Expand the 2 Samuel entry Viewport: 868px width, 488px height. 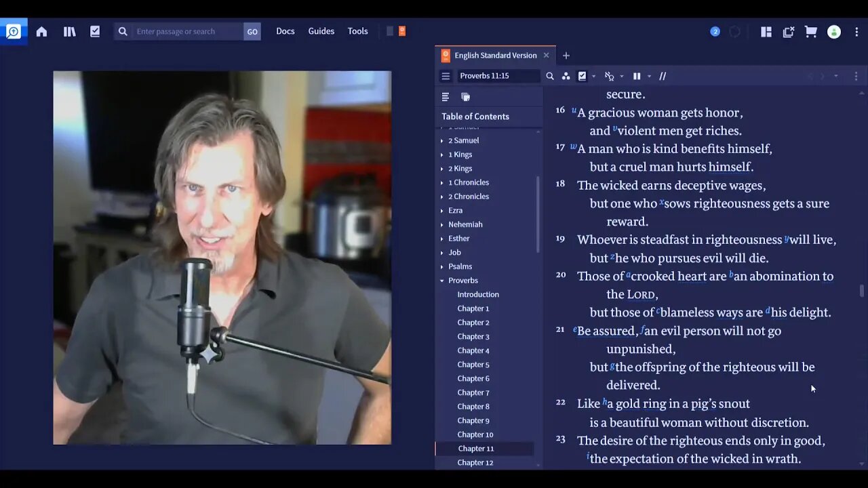(x=441, y=141)
